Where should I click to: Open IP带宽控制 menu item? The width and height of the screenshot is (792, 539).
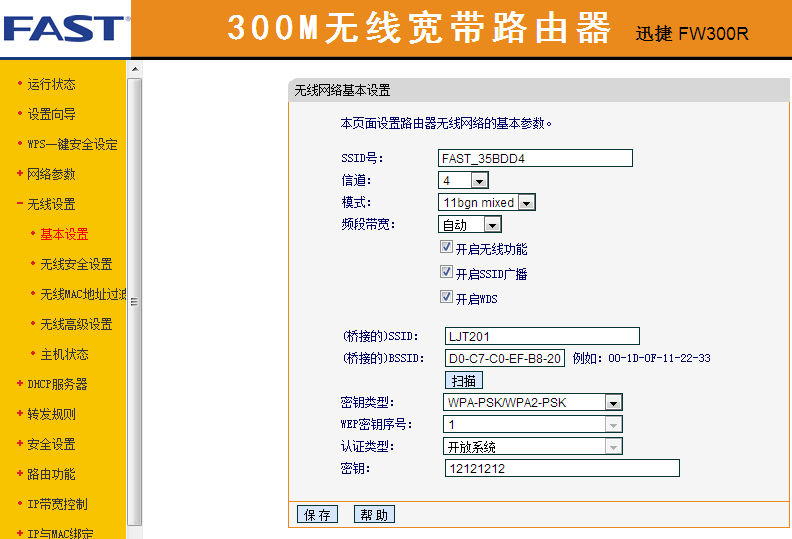[x=57, y=504]
